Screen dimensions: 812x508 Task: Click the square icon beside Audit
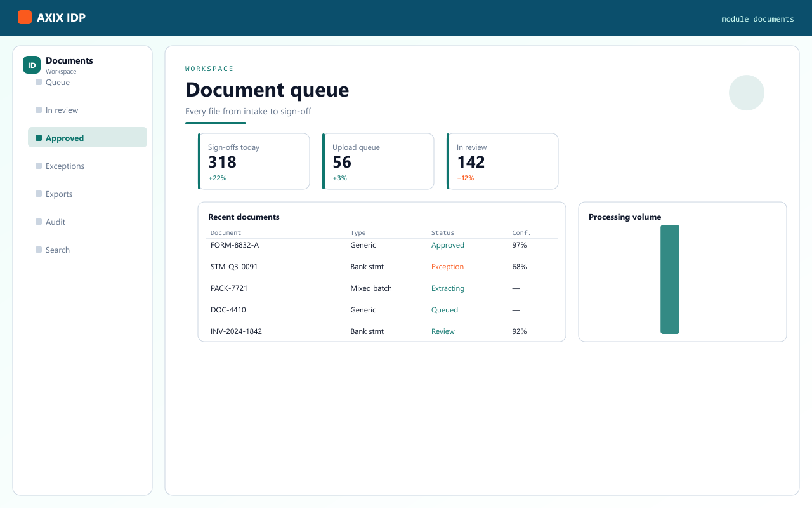[39, 222]
